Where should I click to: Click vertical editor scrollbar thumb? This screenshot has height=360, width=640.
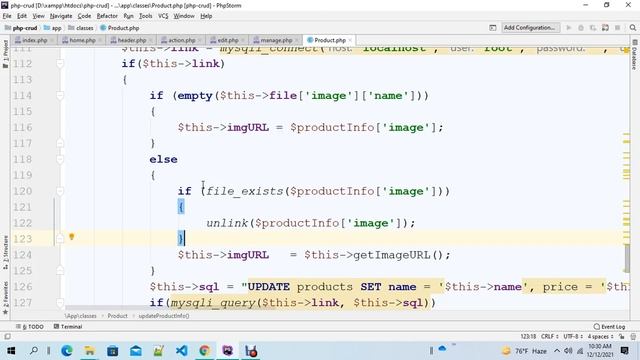point(627,258)
